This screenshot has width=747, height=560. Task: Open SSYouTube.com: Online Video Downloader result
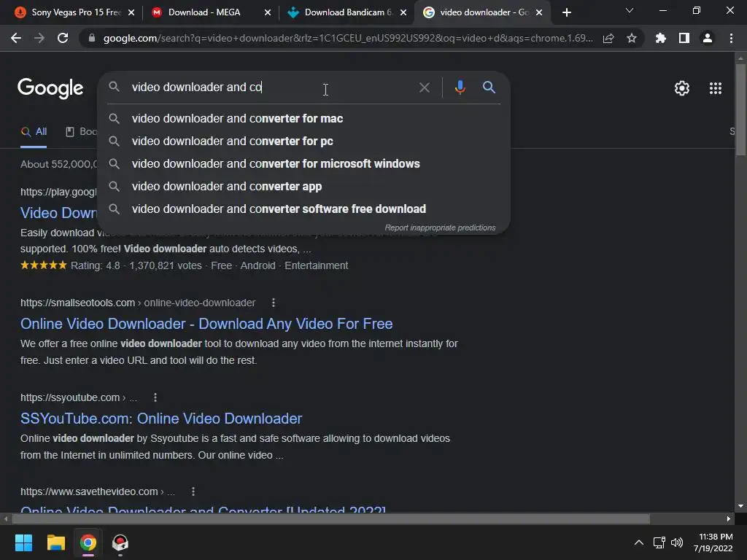[161, 418]
